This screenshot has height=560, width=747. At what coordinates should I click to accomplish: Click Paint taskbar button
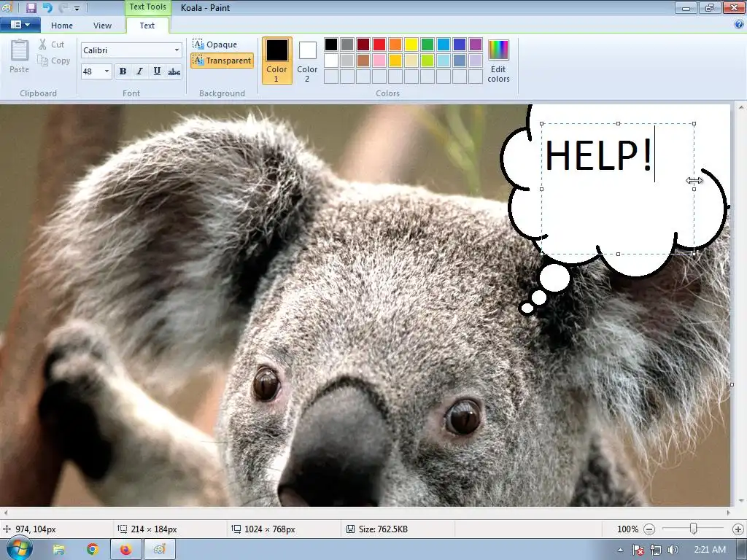(x=160, y=550)
